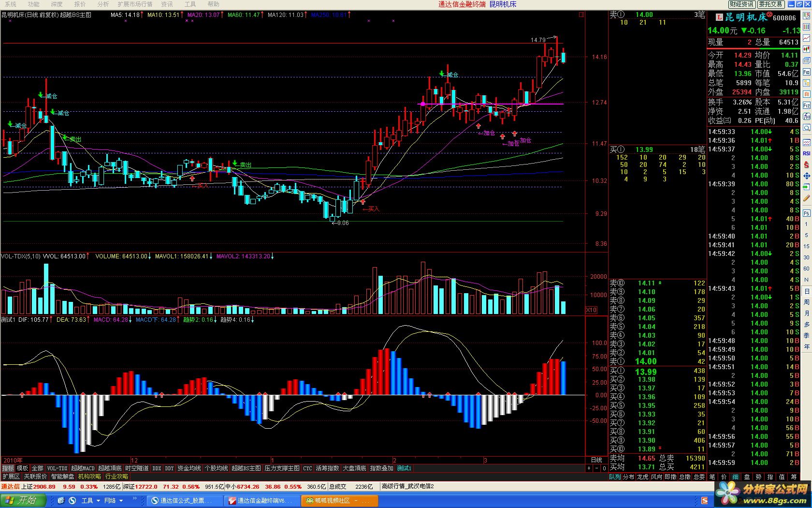Select the pencil drawing tool icon
The height and width of the screenshot is (508, 812).
pos(806,198)
